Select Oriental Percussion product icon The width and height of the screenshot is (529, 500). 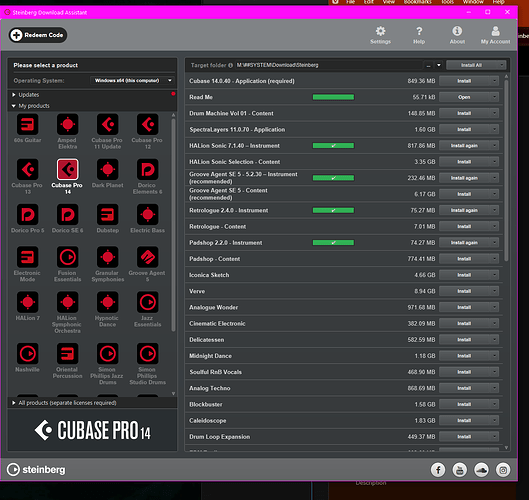point(67,354)
